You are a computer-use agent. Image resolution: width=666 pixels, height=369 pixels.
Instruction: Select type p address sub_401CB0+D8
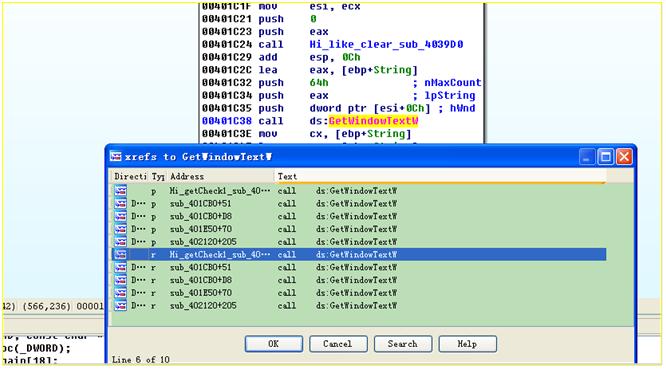tap(201, 216)
